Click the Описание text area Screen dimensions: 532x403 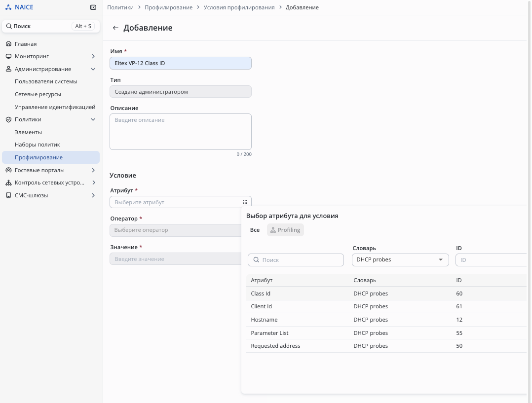click(180, 132)
